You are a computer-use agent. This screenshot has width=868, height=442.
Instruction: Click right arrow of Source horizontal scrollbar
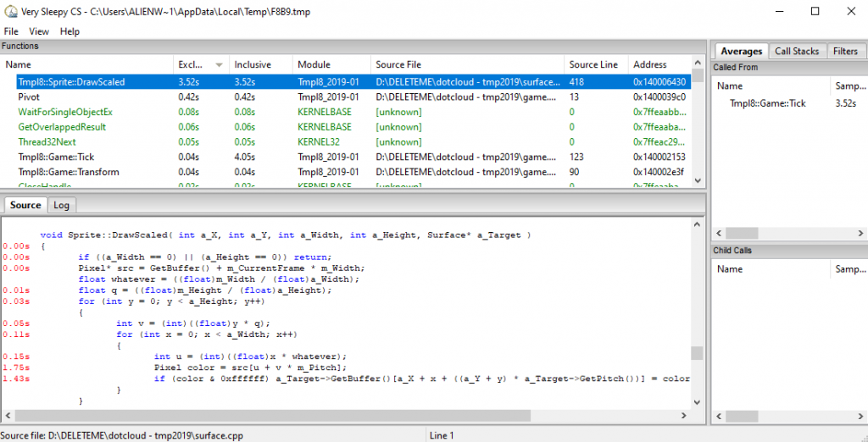point(684,416)
